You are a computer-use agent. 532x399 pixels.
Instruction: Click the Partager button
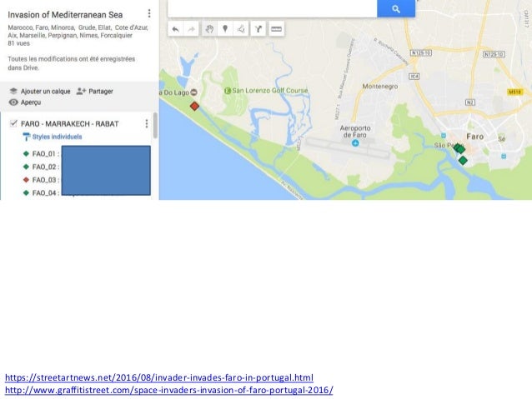pyautogui.click(x=101, y=92)
